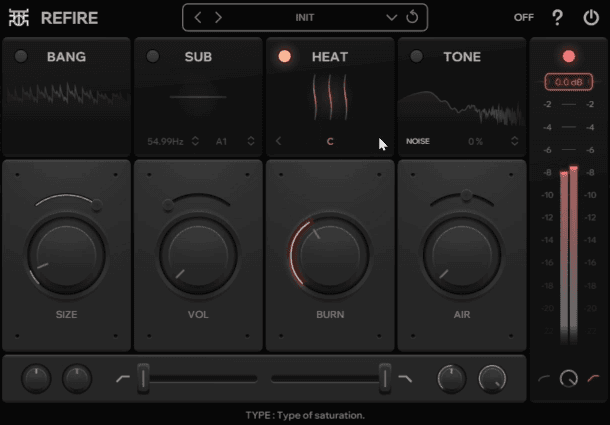The height and width of the screenshot is (425, 610).
Task: Reset the preset with circular arrow
Action: (412, 17)
